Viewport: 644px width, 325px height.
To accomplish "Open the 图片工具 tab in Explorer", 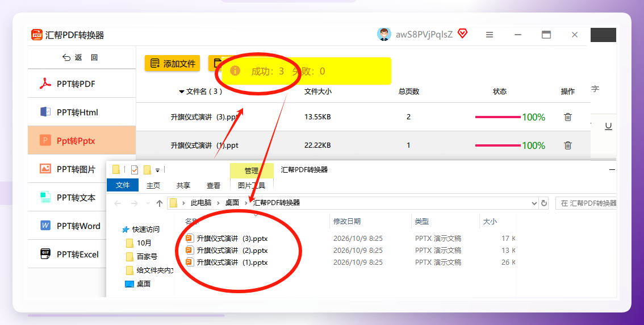I will 252,186.
